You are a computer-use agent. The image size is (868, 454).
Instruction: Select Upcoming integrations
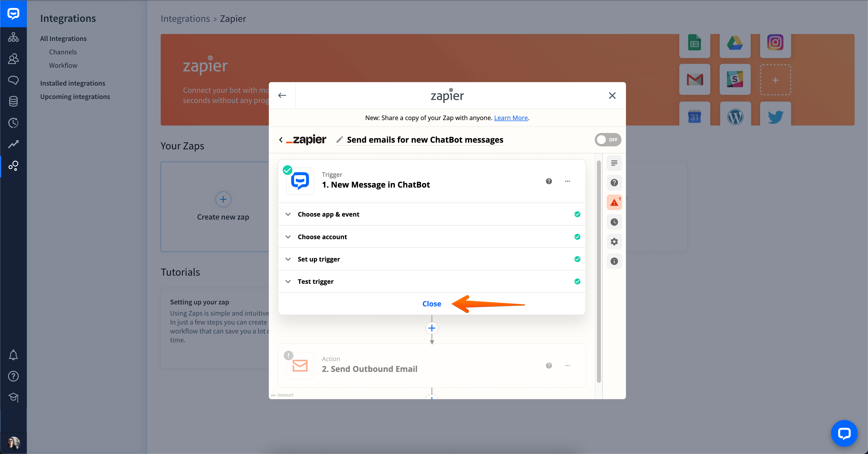(75, 97)
